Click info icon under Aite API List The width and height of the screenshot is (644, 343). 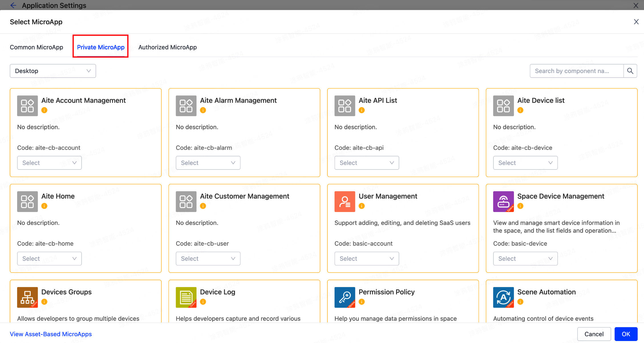click(361, 110)
